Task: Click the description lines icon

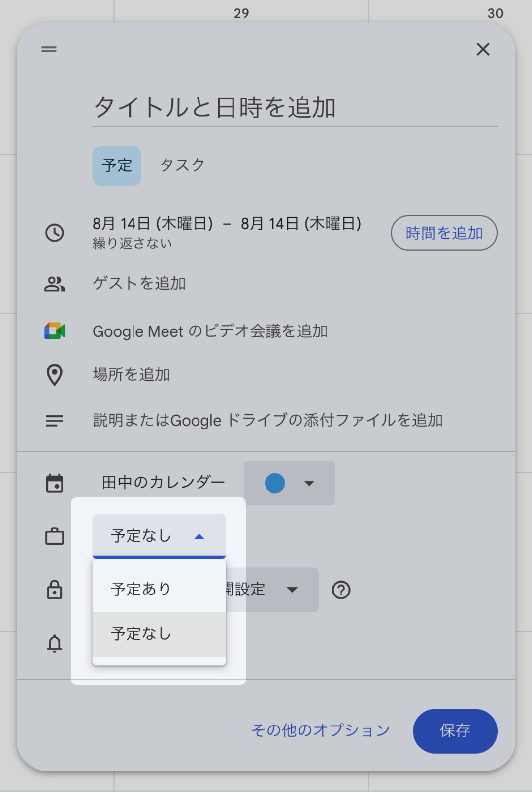Action: coord(54,420)
